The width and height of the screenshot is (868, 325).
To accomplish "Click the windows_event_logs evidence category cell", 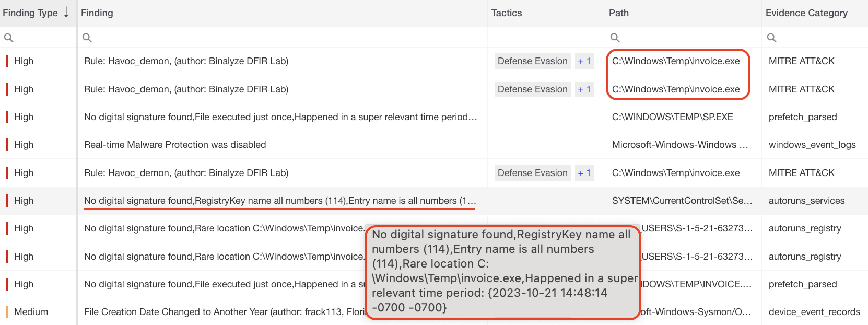I will click(812, 145).
